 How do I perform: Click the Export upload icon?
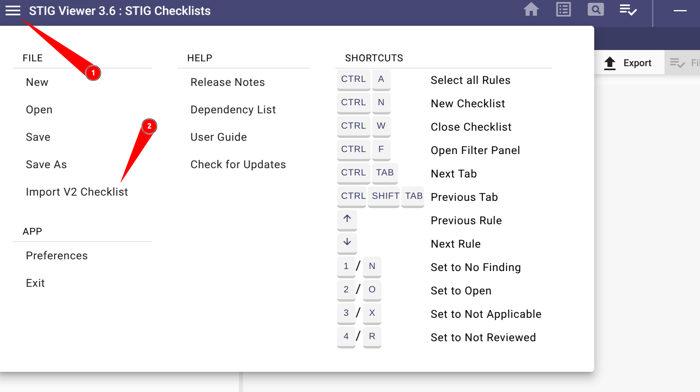tap(610, 63)
